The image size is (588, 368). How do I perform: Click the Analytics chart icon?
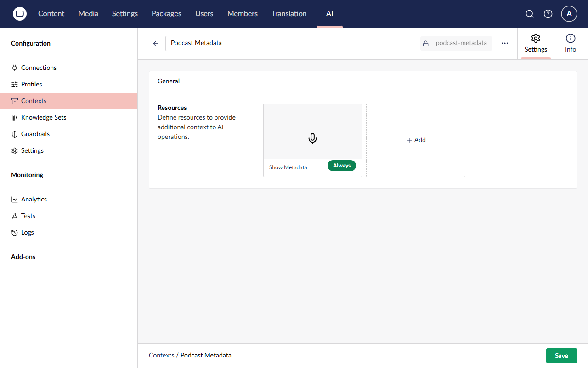tap(15, 199)
